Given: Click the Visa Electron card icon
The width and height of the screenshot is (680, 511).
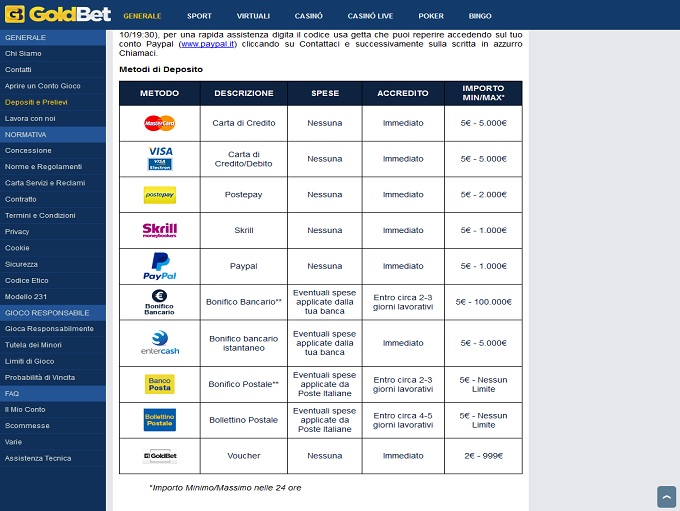Looking at the screenshot, I should 159,159.
